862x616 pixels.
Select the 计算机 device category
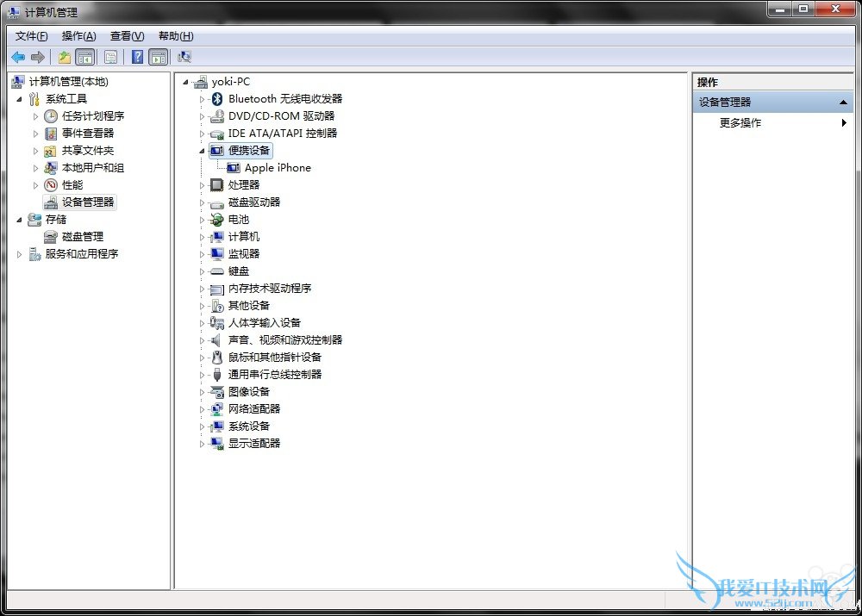click(x=244, y=237)
